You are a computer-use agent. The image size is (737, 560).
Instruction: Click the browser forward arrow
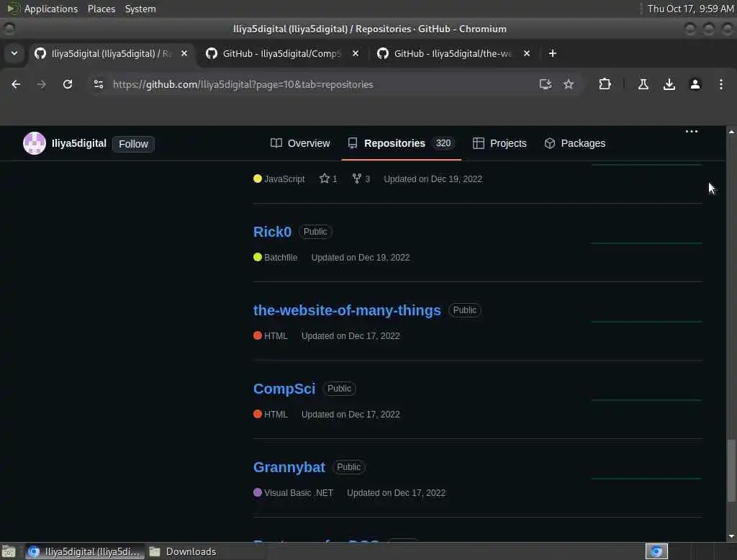(41, 84)
